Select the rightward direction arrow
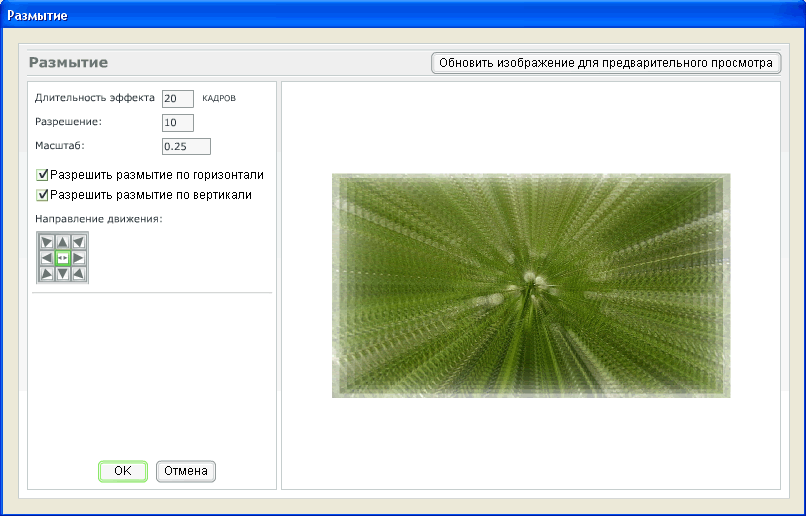806x516 pixels. click(78, 258)
